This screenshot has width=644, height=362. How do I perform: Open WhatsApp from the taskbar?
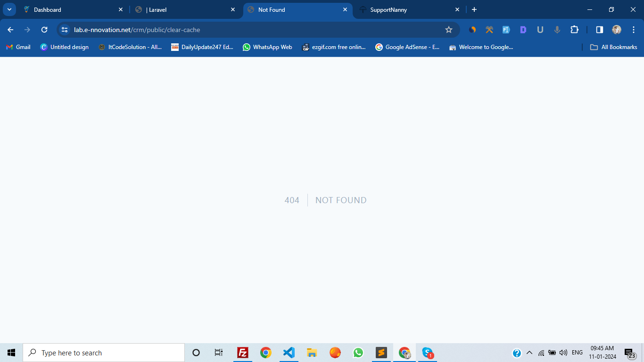358,353
